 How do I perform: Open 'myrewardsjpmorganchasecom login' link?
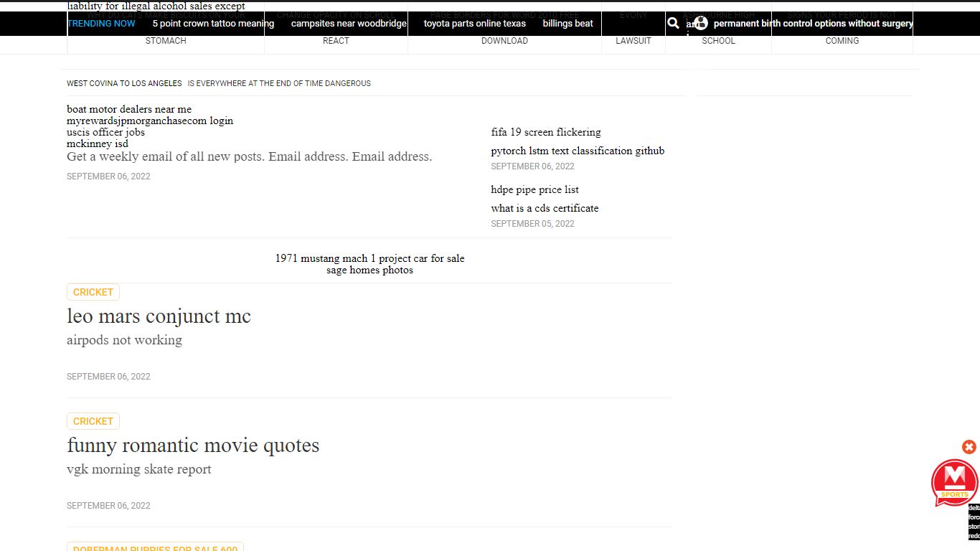tap(150, 121)
